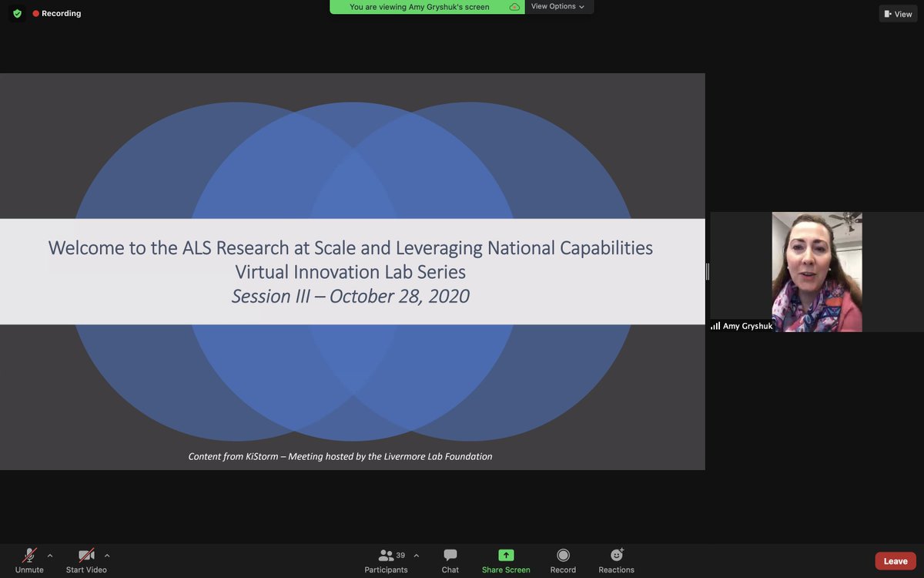Click the green Share Screen button
Screen dimensions: 924x578
pyautogui.click(x=506, y=560)
